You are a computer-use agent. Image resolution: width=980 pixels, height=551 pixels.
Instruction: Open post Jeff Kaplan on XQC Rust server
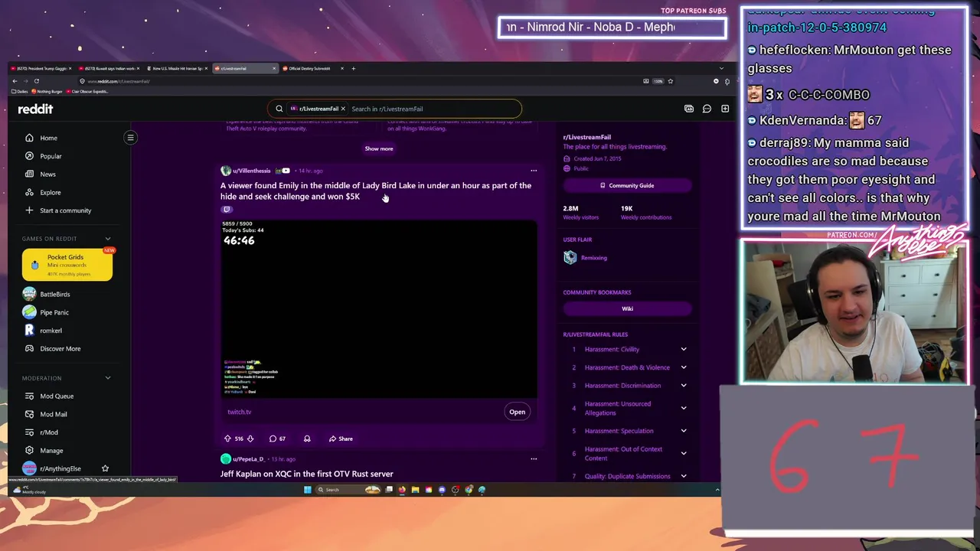306,474
